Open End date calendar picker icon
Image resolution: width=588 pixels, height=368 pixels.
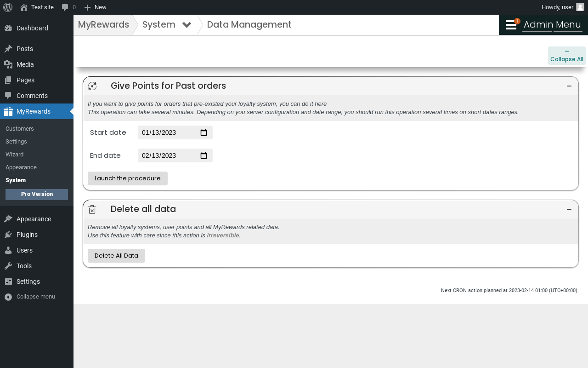tap(204, 155)
